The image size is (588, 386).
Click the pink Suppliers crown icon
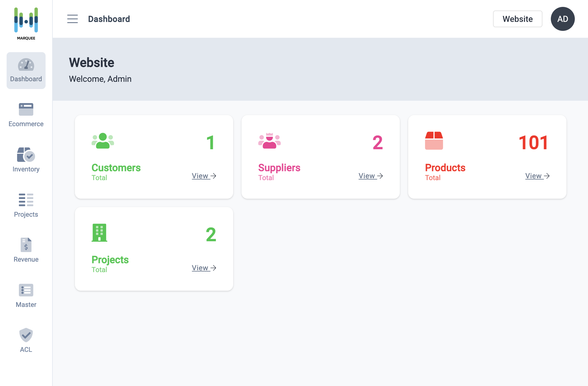coord(269,141)
